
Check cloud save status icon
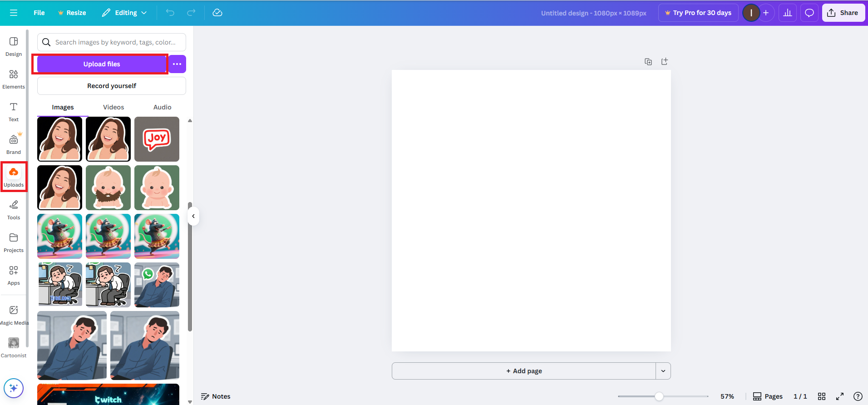coord(217,13)
